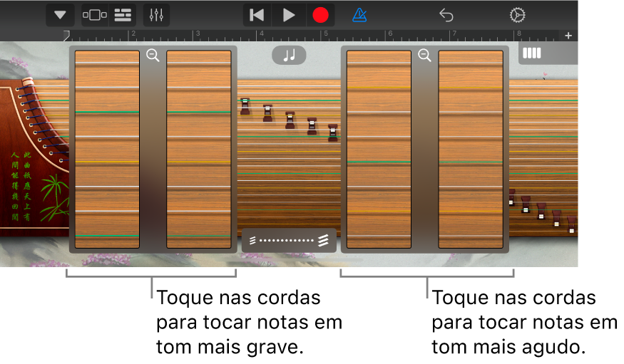Image resolution: width=624 pixels, height=364 pixels.
Task: Tap the ruler at bar 4
Action: click(x=261, y=35)
